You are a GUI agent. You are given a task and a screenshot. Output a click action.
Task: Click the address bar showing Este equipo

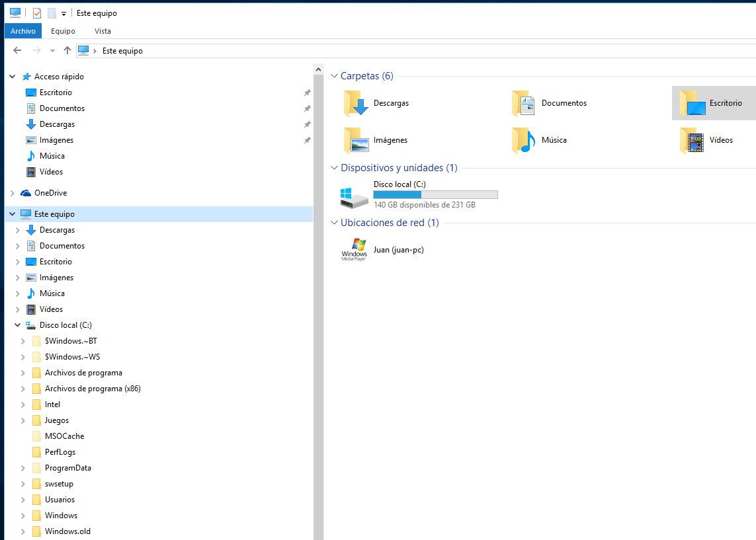click(x=397, y=51)
